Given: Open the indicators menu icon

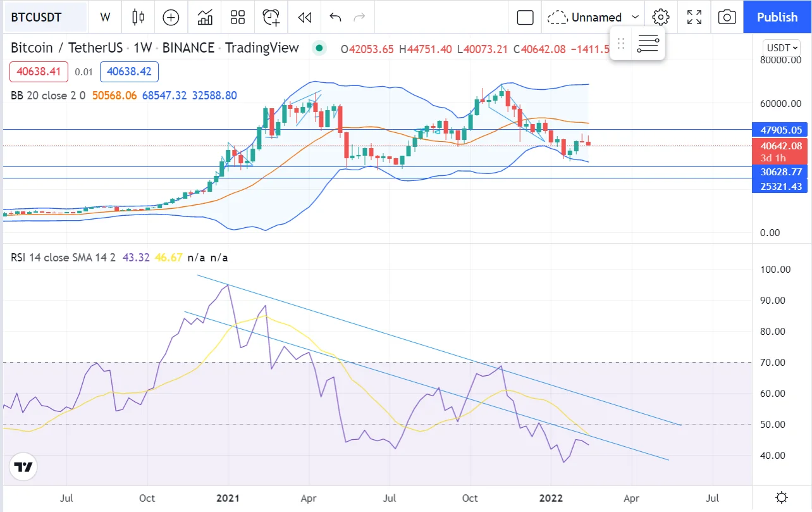Looking at the screenshot, I should pyautogui.click(x=205, y=17).
